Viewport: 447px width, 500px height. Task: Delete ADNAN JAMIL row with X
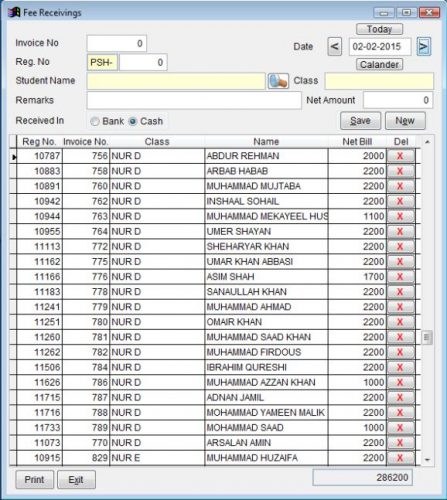coord(400,398)
